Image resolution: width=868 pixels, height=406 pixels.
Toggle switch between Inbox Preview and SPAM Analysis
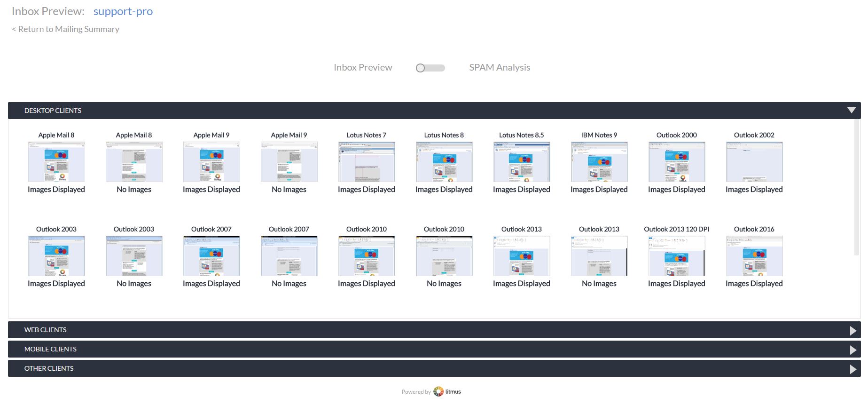click(x=430, y=68)
